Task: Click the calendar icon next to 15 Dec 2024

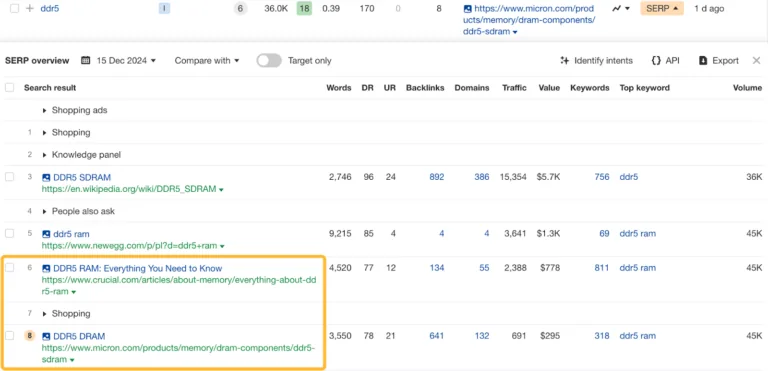Action: tap(86, 61)
